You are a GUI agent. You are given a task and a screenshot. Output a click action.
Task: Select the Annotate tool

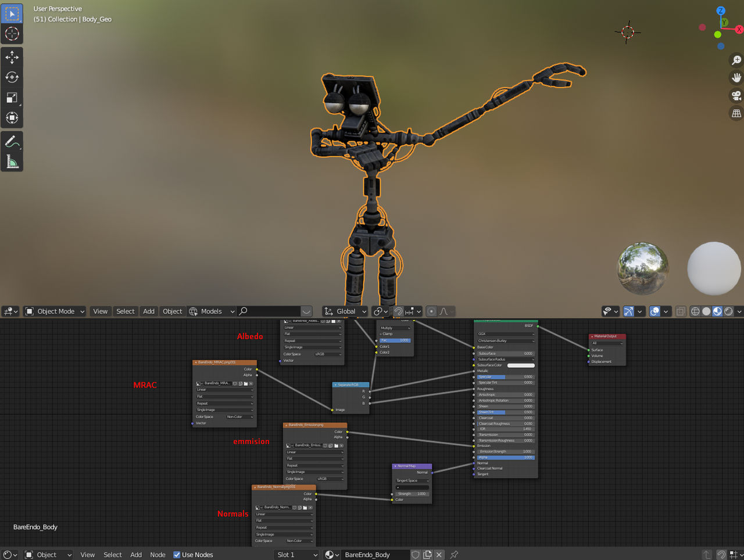point(12,141)
